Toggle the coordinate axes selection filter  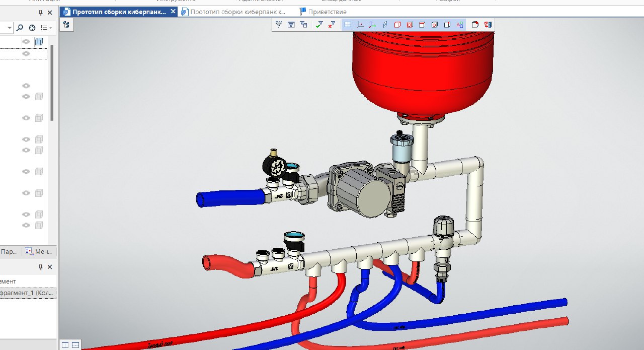coord(372,24)
